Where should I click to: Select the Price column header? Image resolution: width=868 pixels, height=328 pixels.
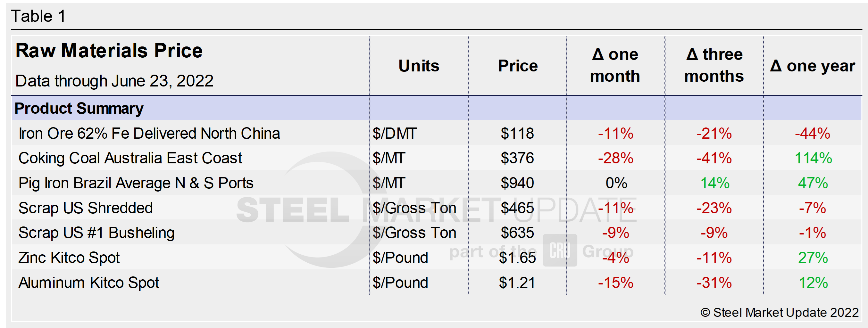coord(518,66)
